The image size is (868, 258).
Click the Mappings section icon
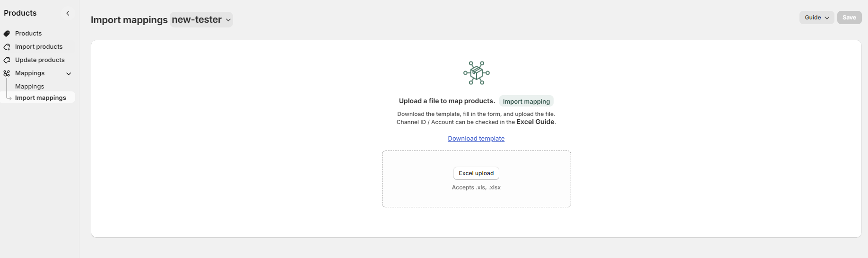point(7,73)
